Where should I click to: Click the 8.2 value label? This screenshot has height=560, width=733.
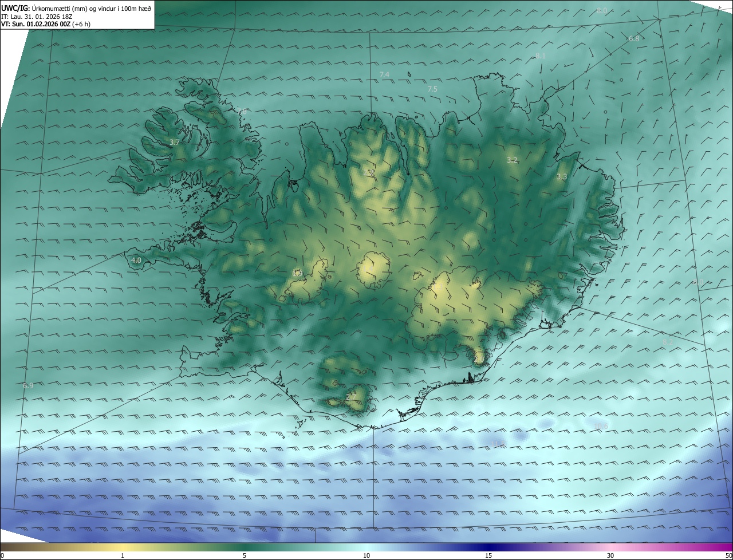(x=668, y=342)
